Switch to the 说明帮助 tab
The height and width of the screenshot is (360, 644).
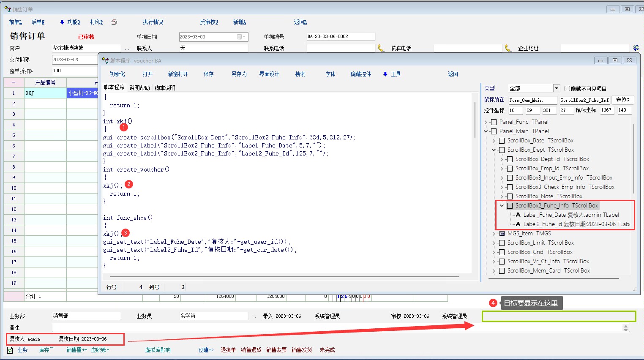coord(139,88)
